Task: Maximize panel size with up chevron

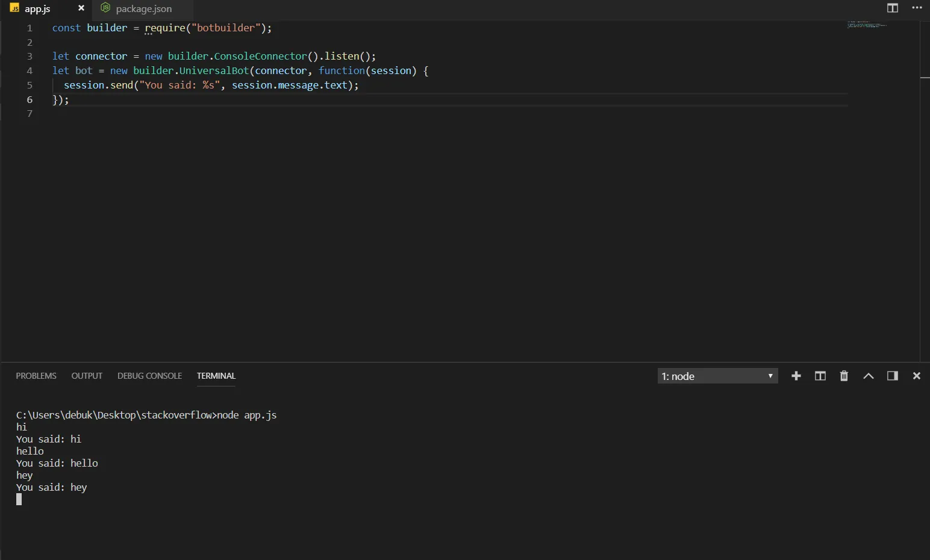Action: [868, 376]
